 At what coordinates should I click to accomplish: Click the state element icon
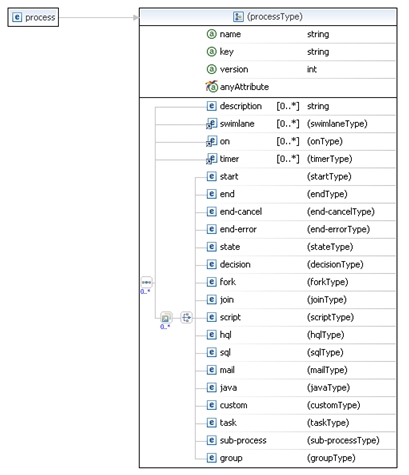tap(212, 247)
